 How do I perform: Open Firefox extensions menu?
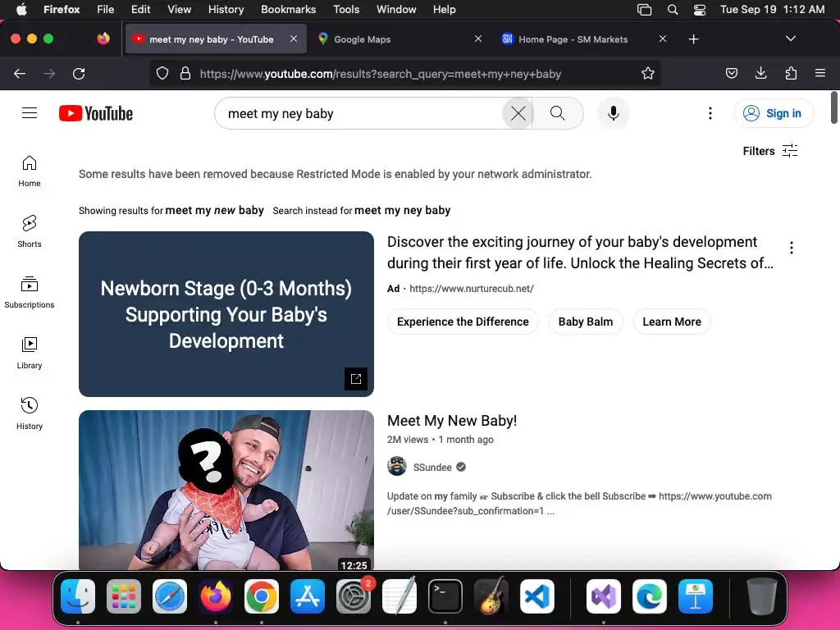[791, 73]
